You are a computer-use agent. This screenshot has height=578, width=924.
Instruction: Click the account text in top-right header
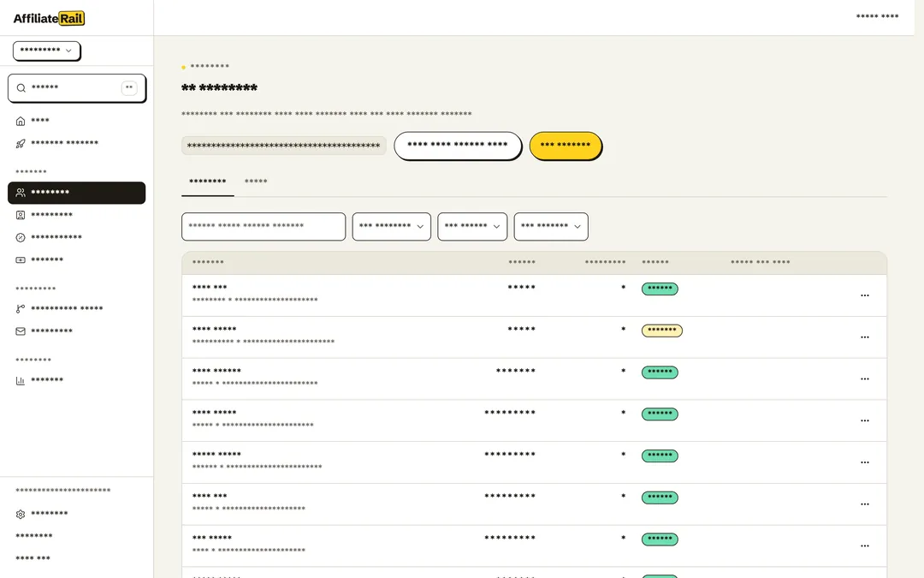coord(877,16)
